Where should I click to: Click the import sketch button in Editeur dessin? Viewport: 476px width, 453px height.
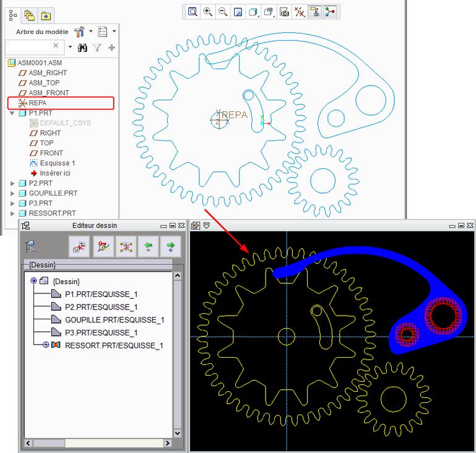click(x=79, y=246)
